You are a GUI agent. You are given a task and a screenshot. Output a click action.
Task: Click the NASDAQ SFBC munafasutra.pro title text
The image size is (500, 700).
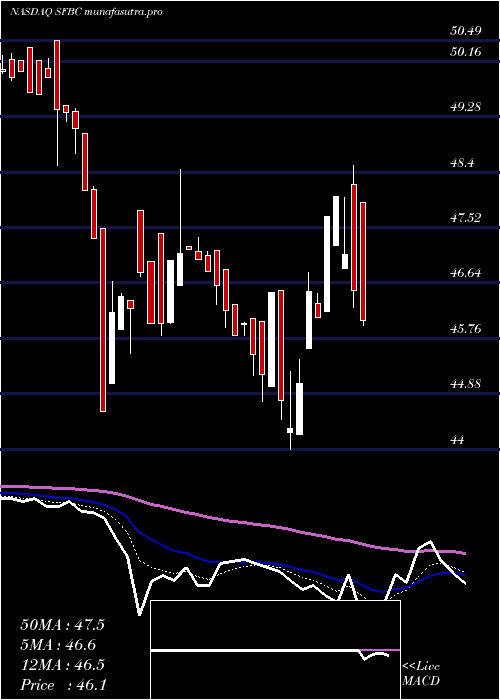tap(85, 12)
